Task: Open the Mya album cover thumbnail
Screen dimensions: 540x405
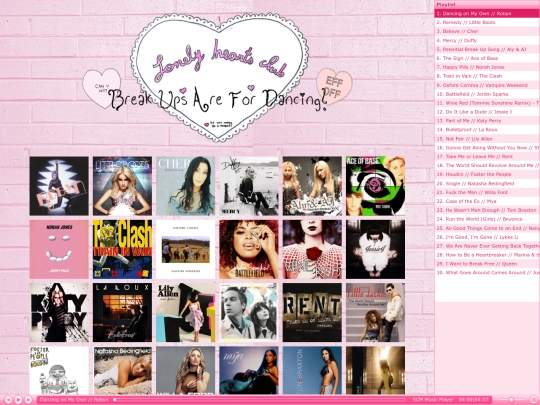Action: point(249,371)
